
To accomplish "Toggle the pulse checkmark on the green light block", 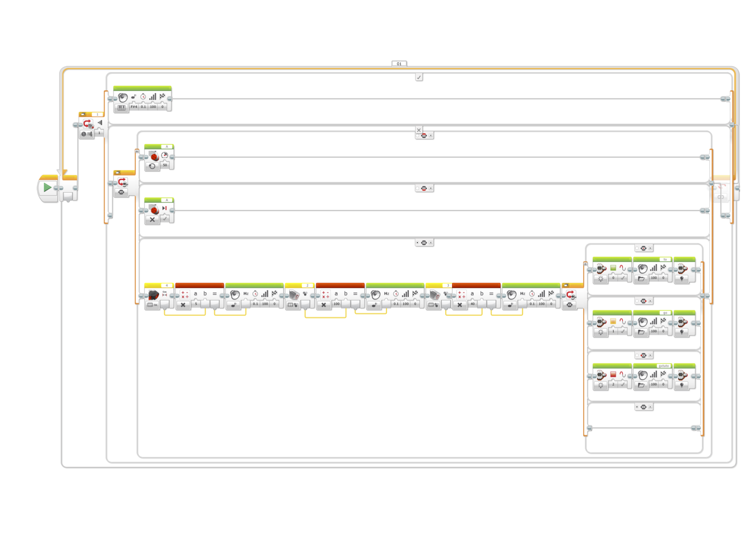I will [622, 278].
